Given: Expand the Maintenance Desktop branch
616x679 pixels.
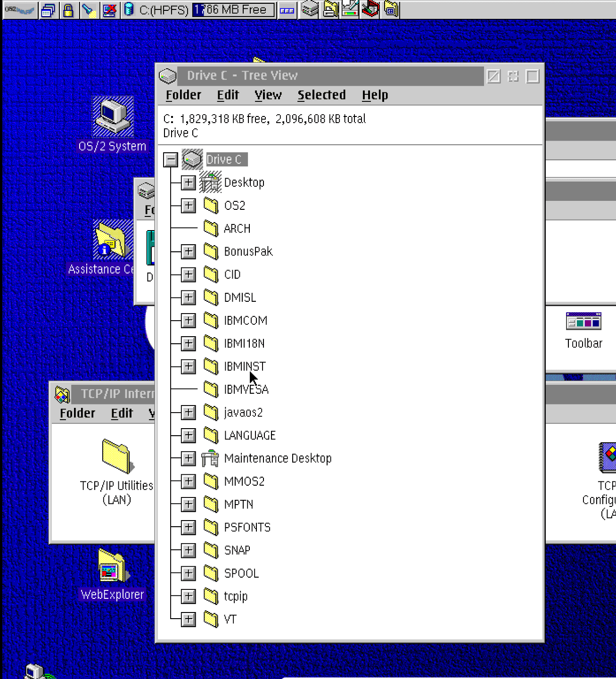Looking at the screenshot, I should coord(188,458).
